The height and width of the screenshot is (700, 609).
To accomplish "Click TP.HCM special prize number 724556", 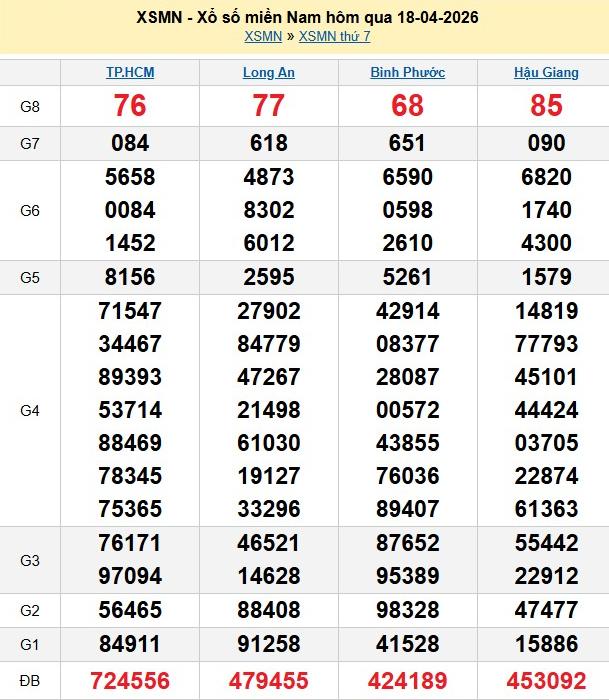I will pos(130,681).
